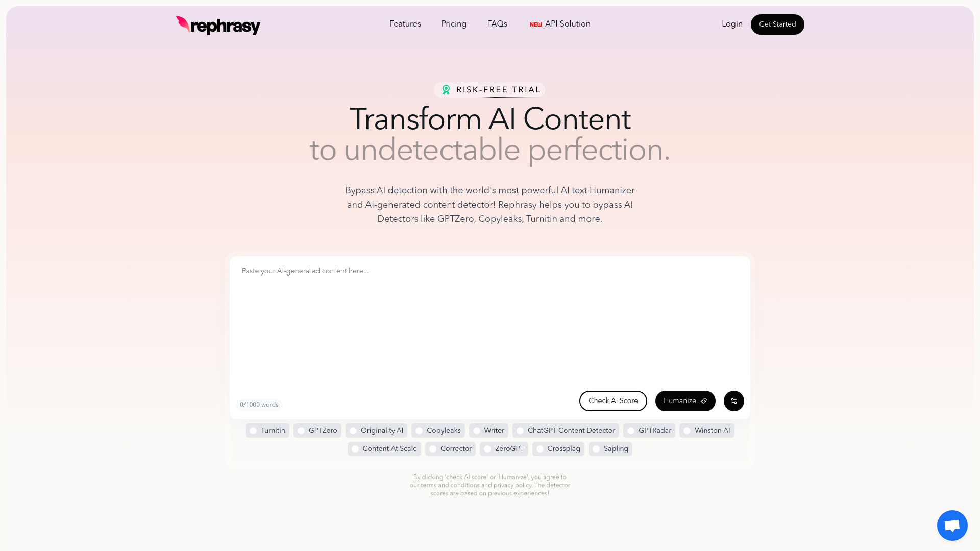
Task: Click the Humanize button with sparkle icon
Action: point(685,400)
